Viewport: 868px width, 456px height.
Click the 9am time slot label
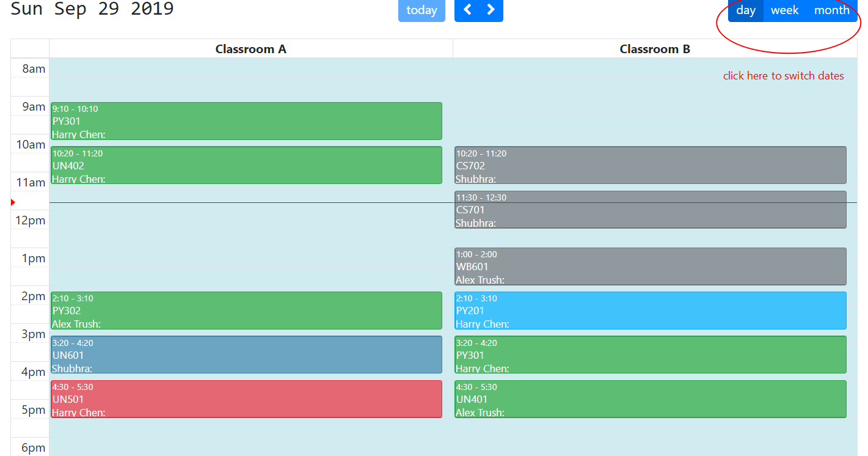pos(34,106)
